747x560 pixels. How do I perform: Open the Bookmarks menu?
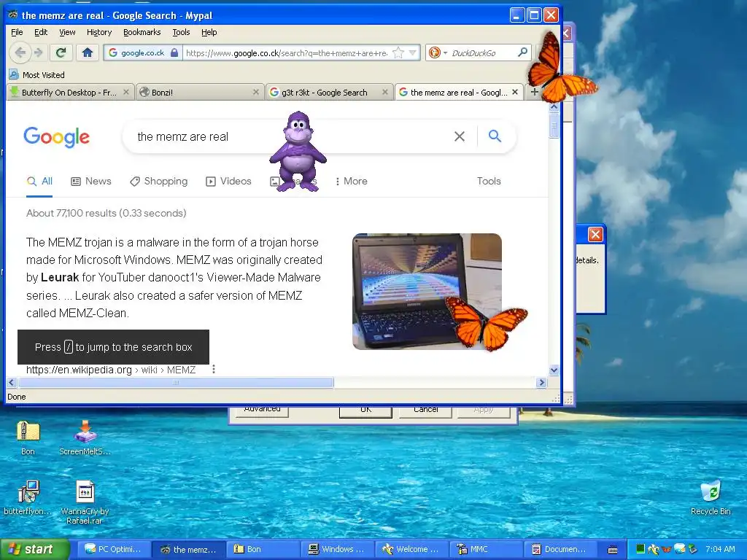142,32
